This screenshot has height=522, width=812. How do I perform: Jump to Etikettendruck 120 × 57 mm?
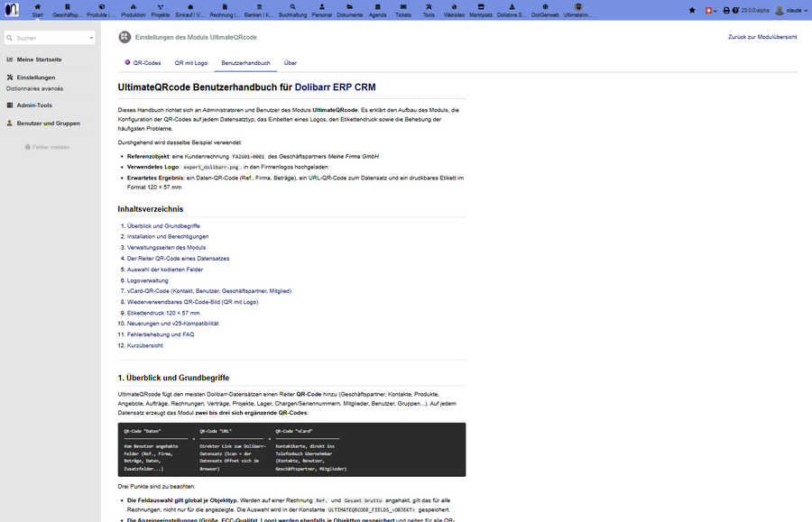click(163, 313)
